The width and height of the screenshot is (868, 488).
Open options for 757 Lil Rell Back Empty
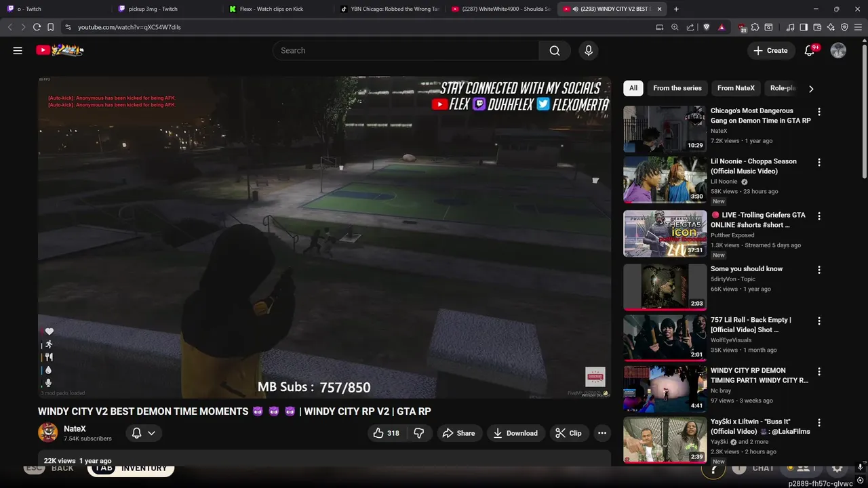(819, 321)
